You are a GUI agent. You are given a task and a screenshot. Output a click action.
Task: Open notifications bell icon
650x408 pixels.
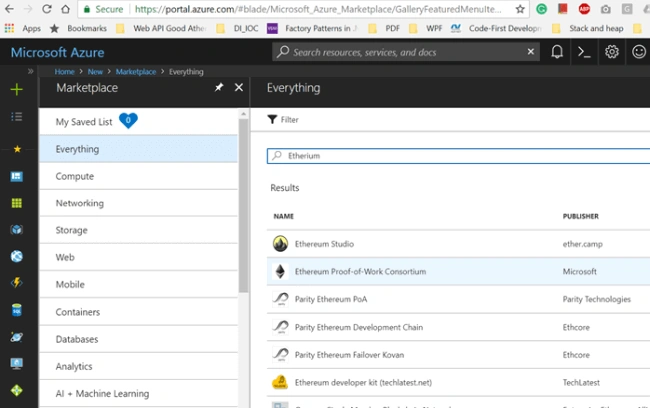pyautogui.click(x=557, y=52)
